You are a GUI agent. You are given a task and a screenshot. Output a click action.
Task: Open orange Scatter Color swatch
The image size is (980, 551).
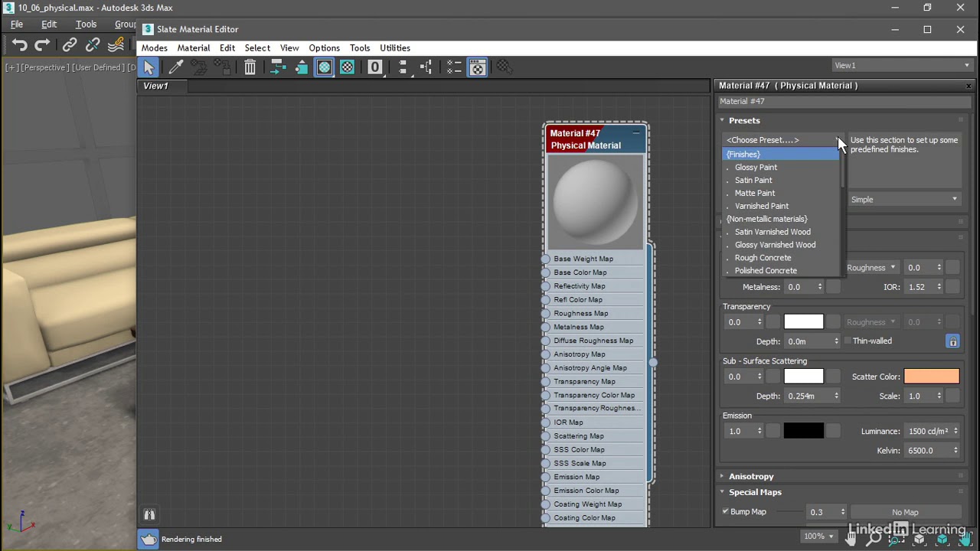[931, 377]
